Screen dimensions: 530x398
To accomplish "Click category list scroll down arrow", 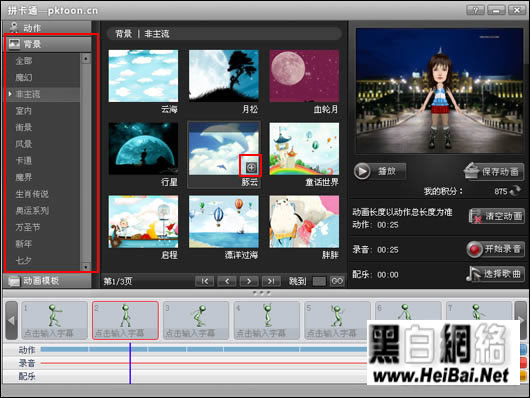I will pos(86,267).
